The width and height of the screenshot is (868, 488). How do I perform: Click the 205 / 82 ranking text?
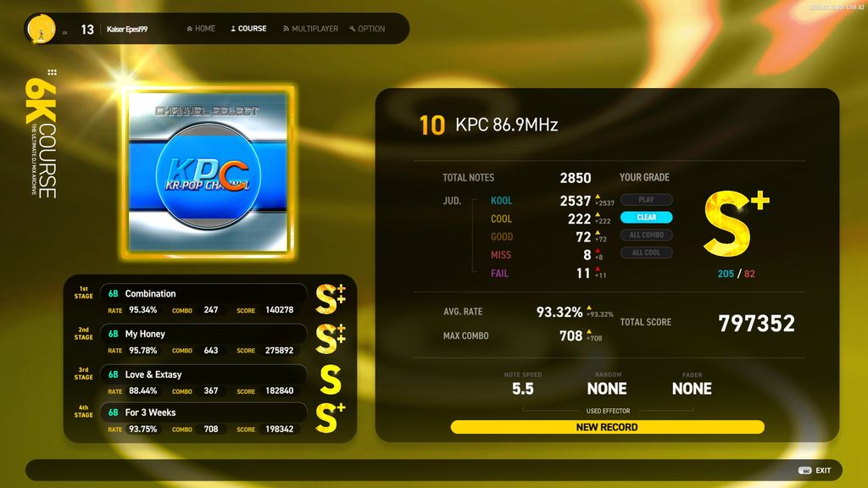pos(736,274)
